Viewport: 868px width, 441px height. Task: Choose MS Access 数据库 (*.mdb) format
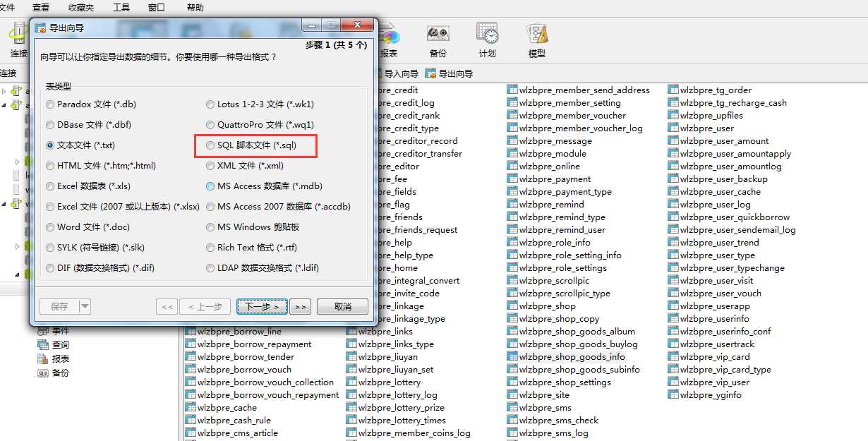coord(264,186)
